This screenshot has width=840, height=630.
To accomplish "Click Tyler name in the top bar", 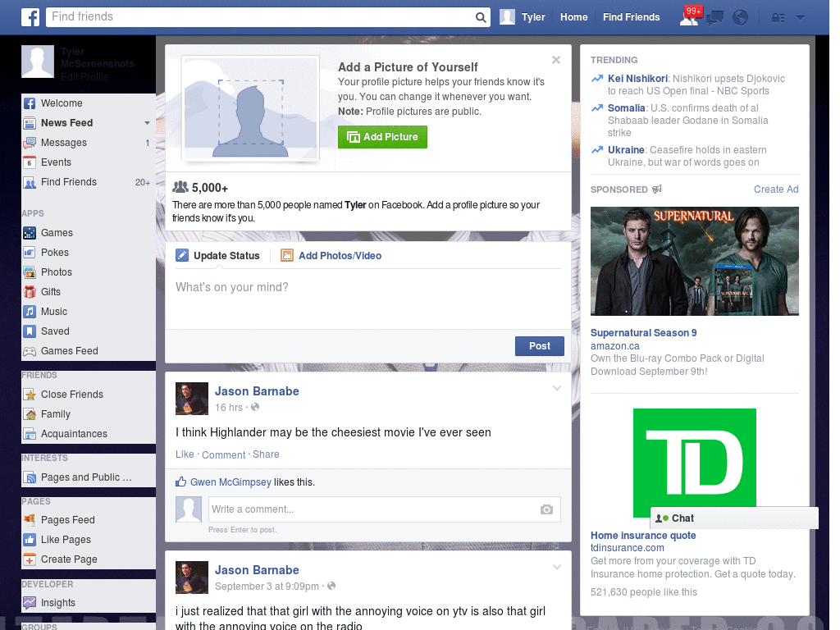I will click(533, 17).
